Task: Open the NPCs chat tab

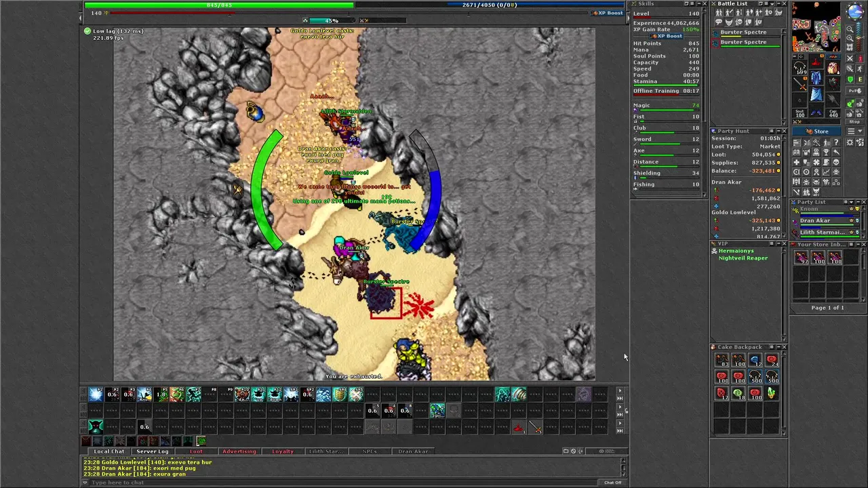Action: (x=370, y=451)
